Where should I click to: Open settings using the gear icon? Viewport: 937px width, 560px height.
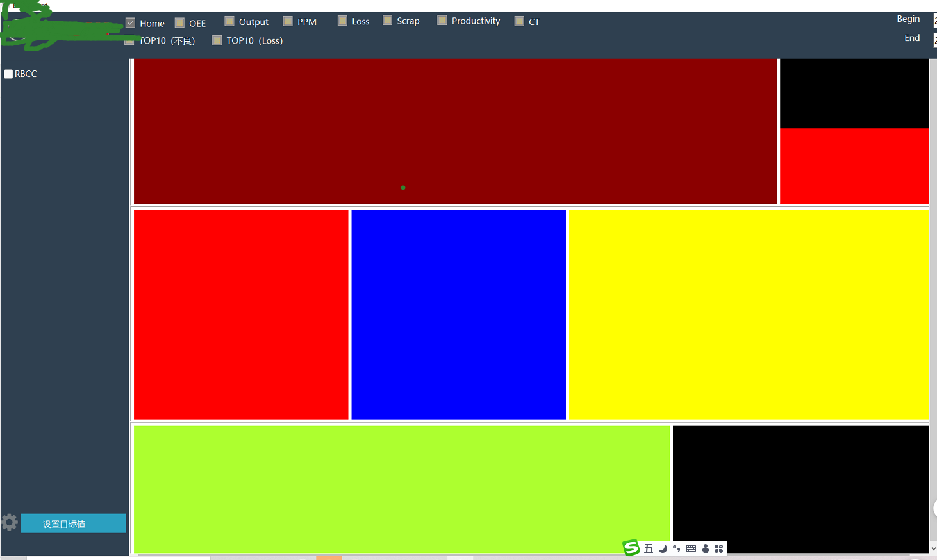[x=9, y=522]
